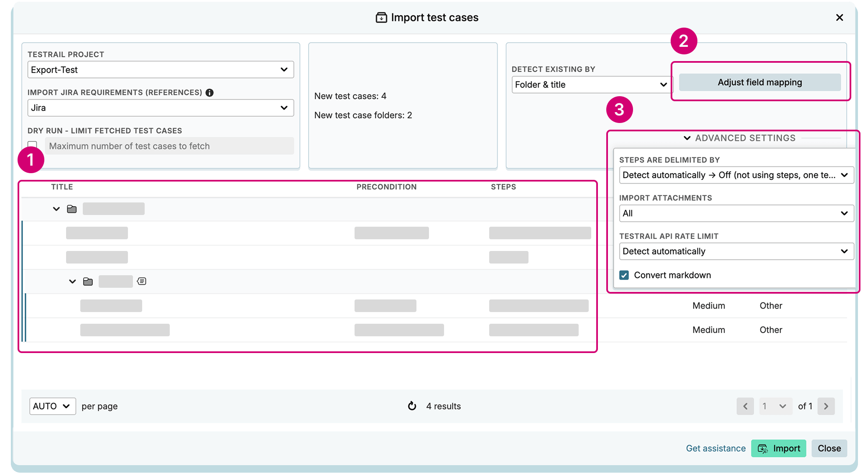The width and height of the screenshot is (868, 476).
Task: Click the next page arrow icon
Action: [x=826, y=406]
